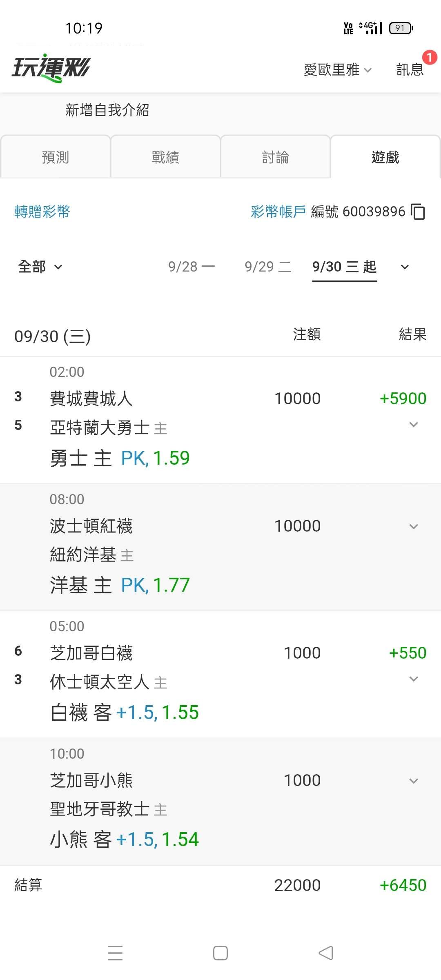Tap the 玩運彩 logo
This screenshot has width=441, height=980.
pos(51,68)
